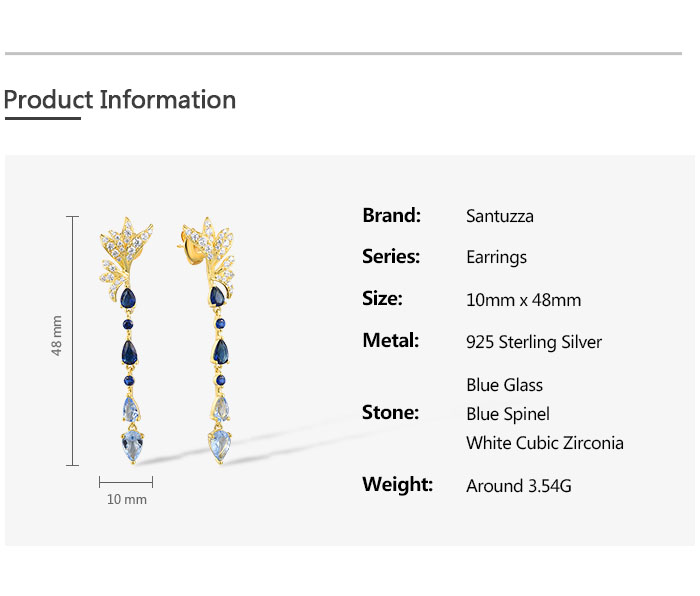The width and height of the screenshot is (700, 596).
Task: Select the Earrings series value
Action: [496, 258]
